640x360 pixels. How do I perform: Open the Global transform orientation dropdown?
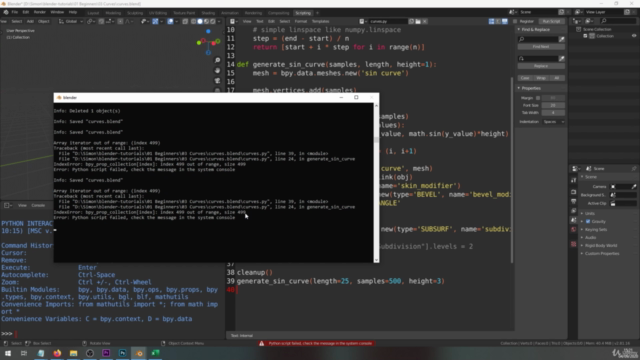[x=71, y=21]
